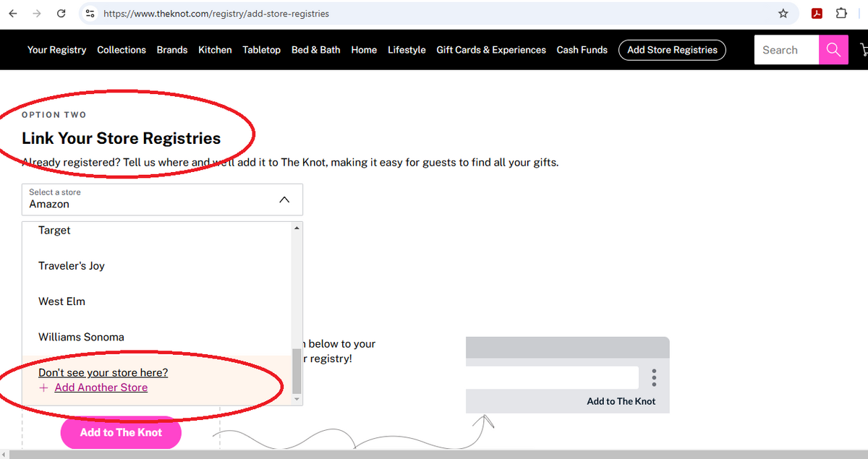
Task: View site information icon in address bar
Action: (90, 14)
